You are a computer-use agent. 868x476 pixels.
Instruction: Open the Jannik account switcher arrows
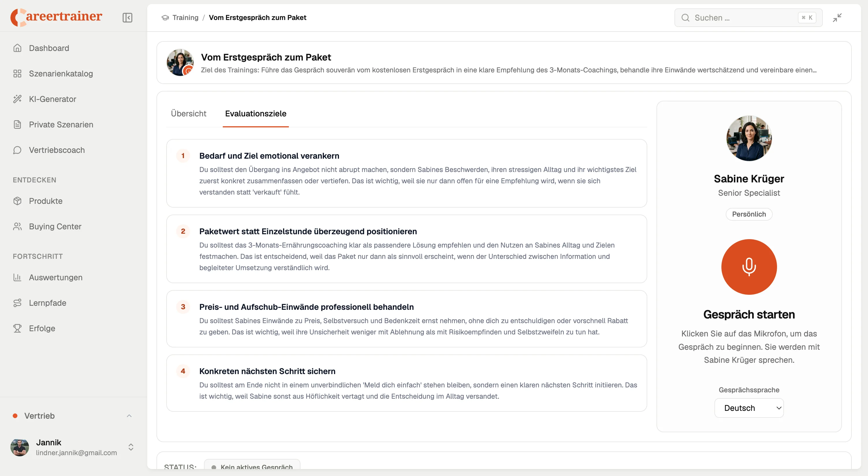131,447
